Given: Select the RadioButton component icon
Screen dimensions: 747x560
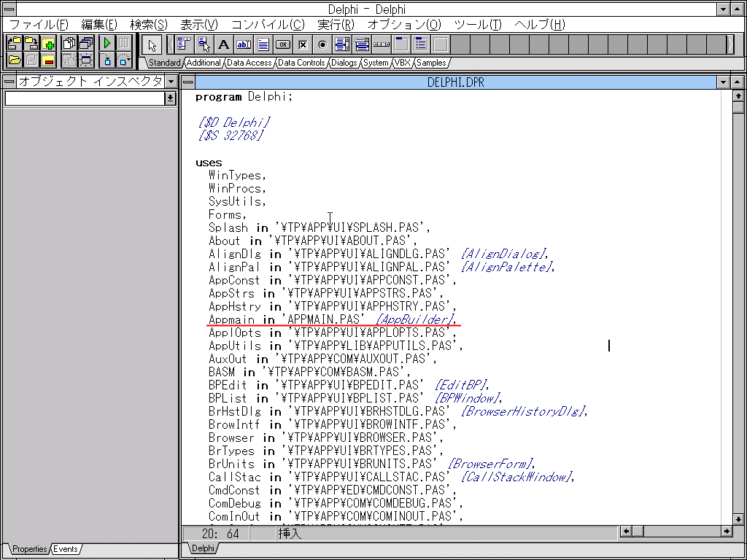Looking at the screenshot, I should pos(323,44).
